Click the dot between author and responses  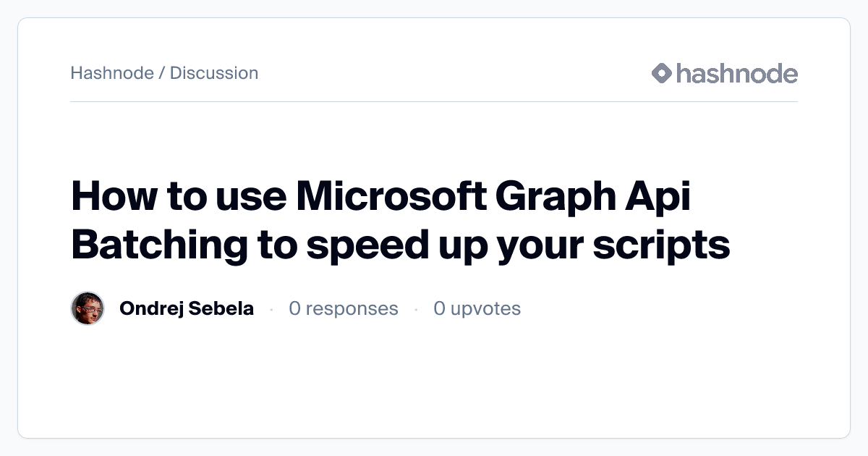[x=271, y=310]
